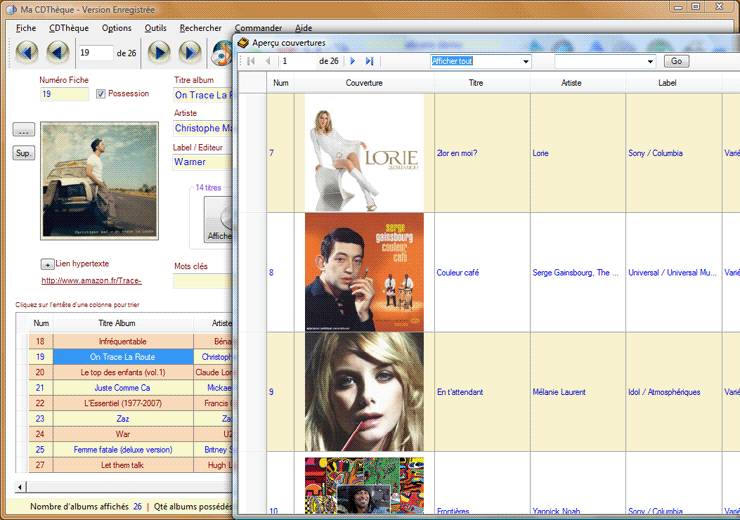Click the Artiste field with Christophe
Screen dimensions: 740x520
pyautogui.click(x=203, y=128)
